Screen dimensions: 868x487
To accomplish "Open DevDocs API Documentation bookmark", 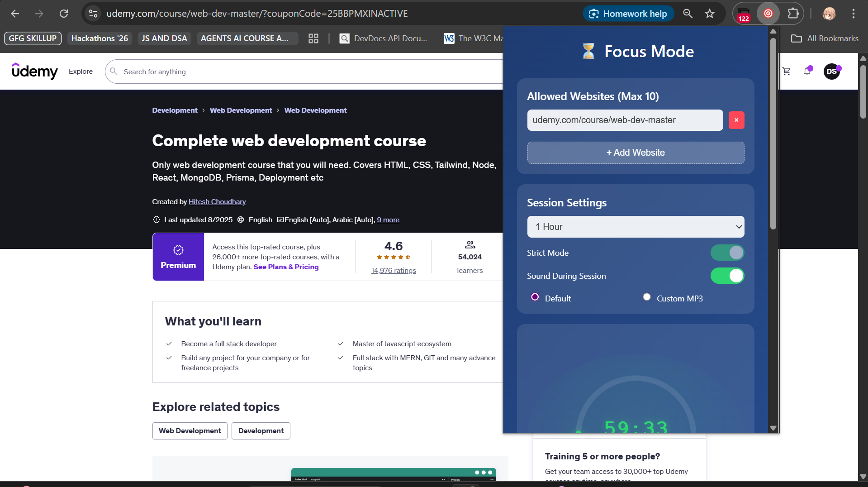I will 384,38.
